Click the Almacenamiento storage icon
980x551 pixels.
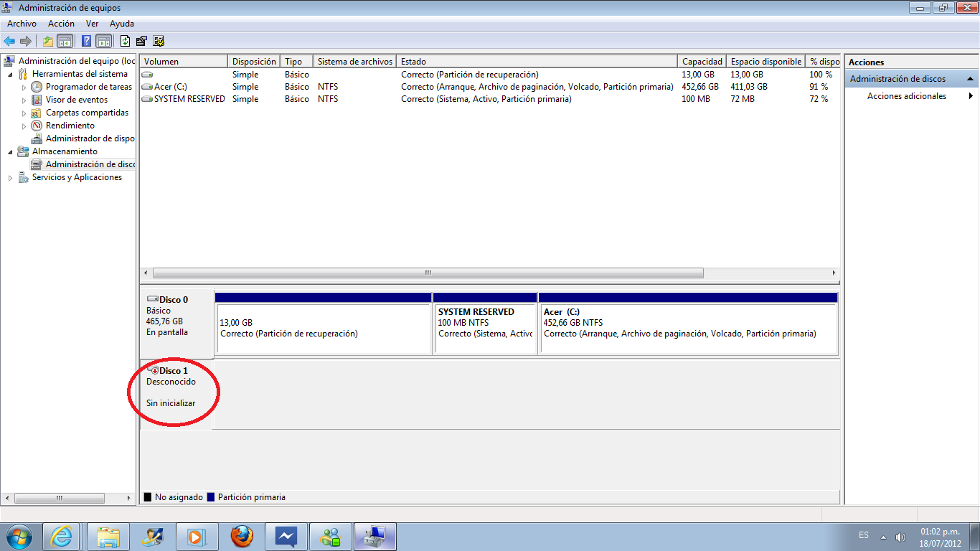point(23,151)
